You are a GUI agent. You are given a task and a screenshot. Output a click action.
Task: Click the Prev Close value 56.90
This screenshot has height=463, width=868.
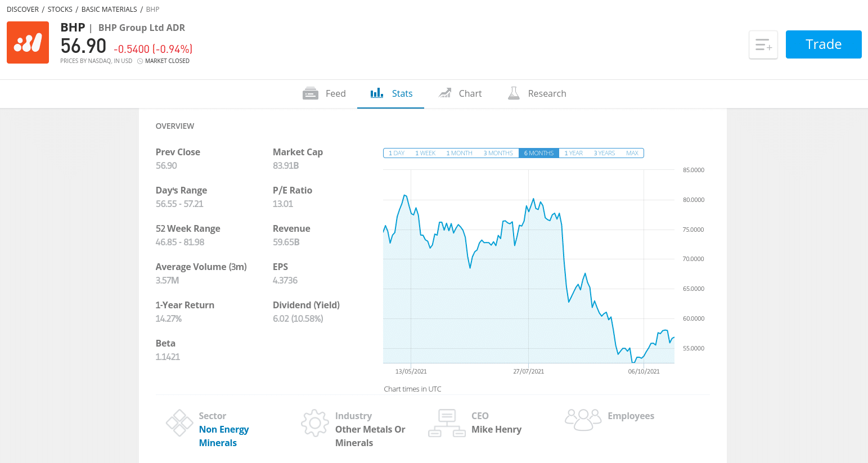[x=167, y=165]
